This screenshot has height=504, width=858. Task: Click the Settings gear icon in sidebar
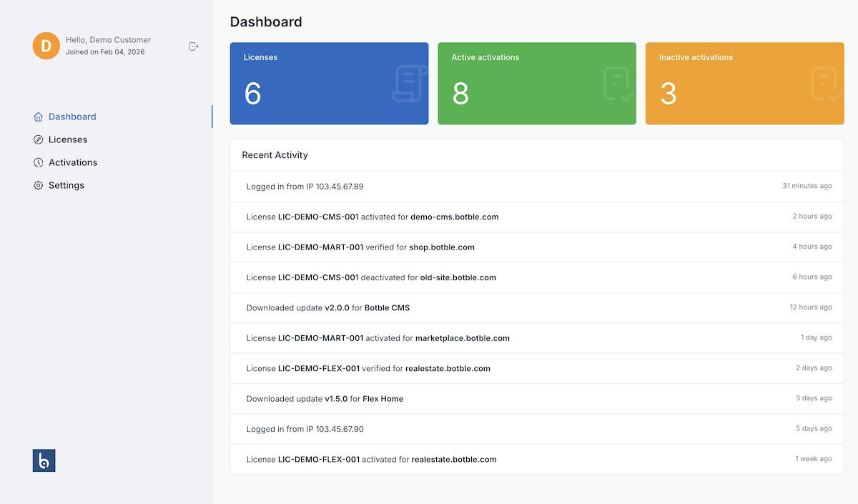pyautogui.click(x=39, y=185)
